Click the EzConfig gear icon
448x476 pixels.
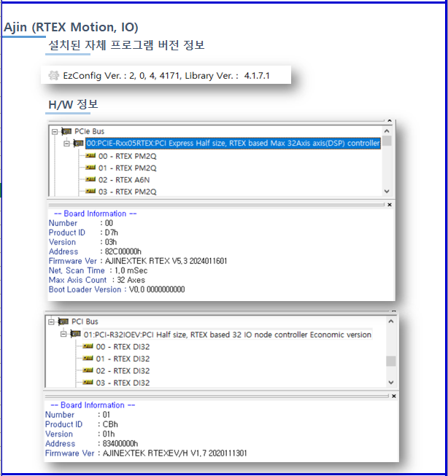click(x=53, y=75)
